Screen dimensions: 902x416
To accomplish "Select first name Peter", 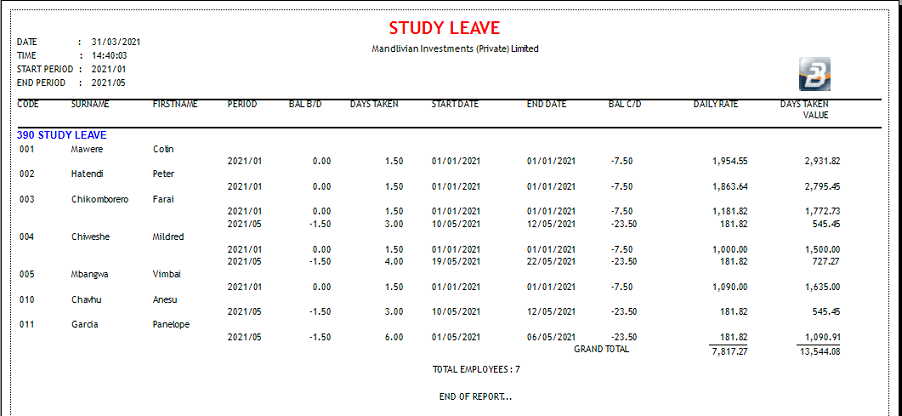I will point(163,174).
